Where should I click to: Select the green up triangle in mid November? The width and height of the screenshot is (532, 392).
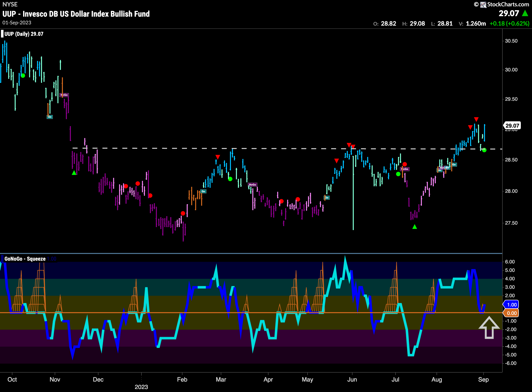pos(74,173)
